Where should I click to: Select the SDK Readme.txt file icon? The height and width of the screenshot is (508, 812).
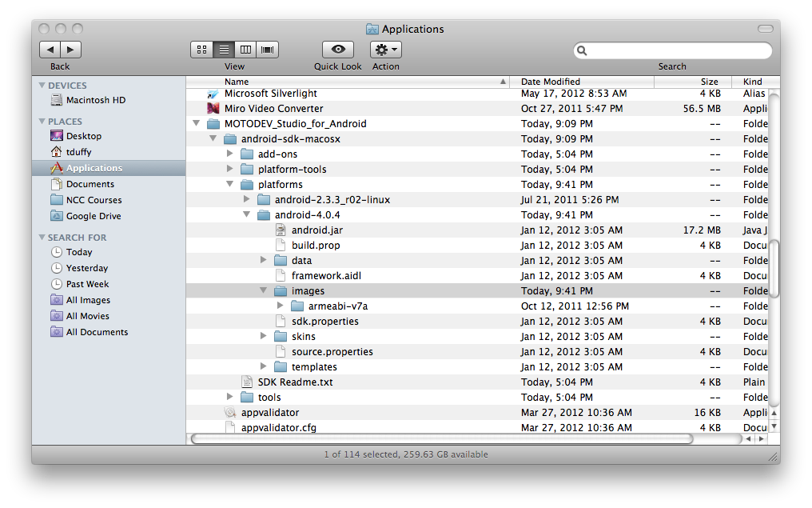click(x=247, y=382)
